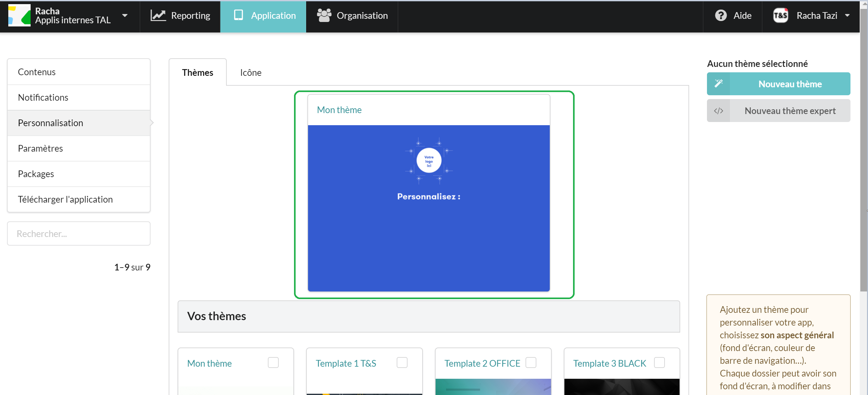Switch to the Icône tab
Viewport: 868px width, 395px height.
pos(251,72)
